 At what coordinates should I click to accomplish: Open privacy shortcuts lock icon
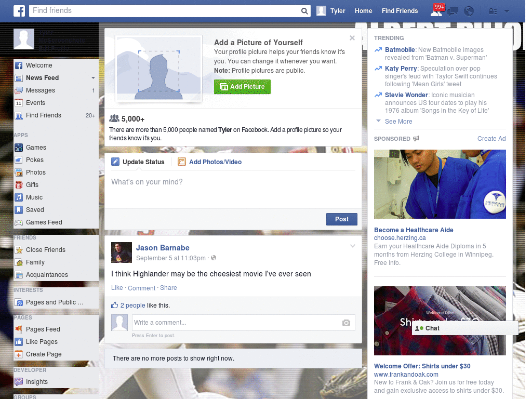coord(493,11)
